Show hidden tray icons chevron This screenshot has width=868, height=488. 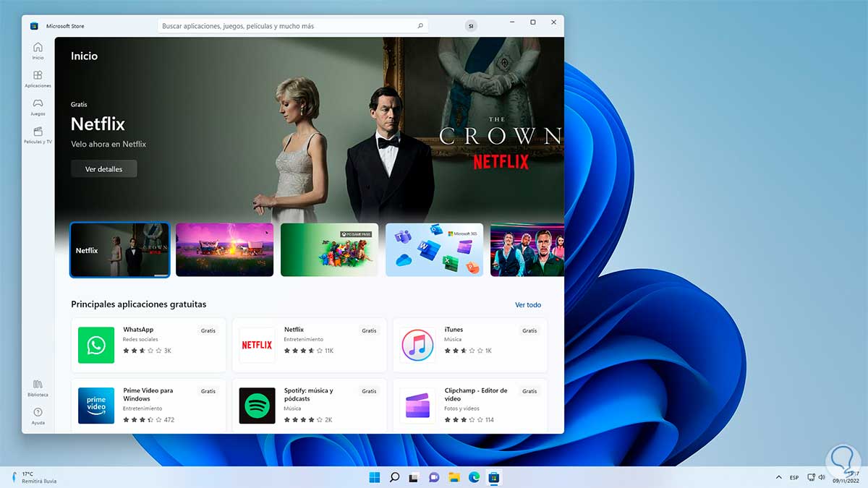(x=778, y=477)
